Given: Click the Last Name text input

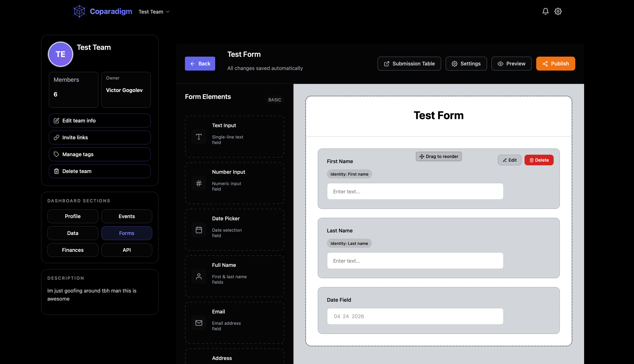Looking at the screenshot, I should [415, 261].
